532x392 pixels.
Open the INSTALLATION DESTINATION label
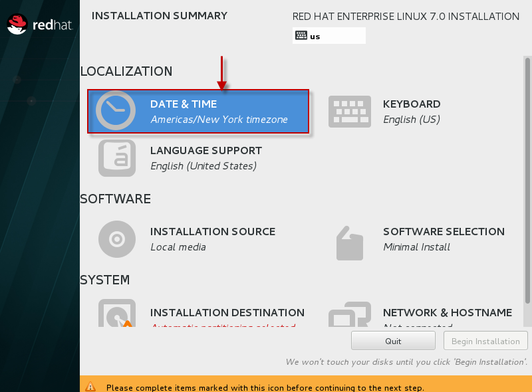pos(227,313)
